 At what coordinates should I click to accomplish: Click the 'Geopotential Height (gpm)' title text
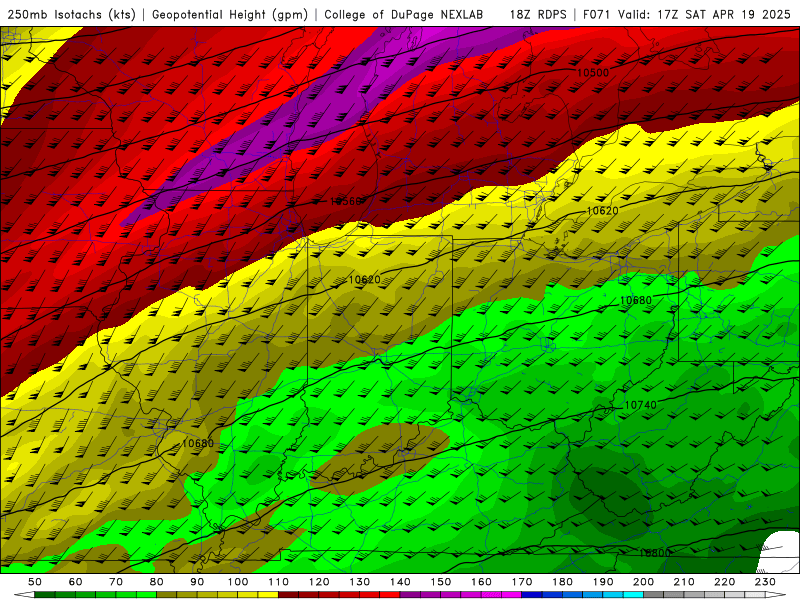click(x=230, y=15)
